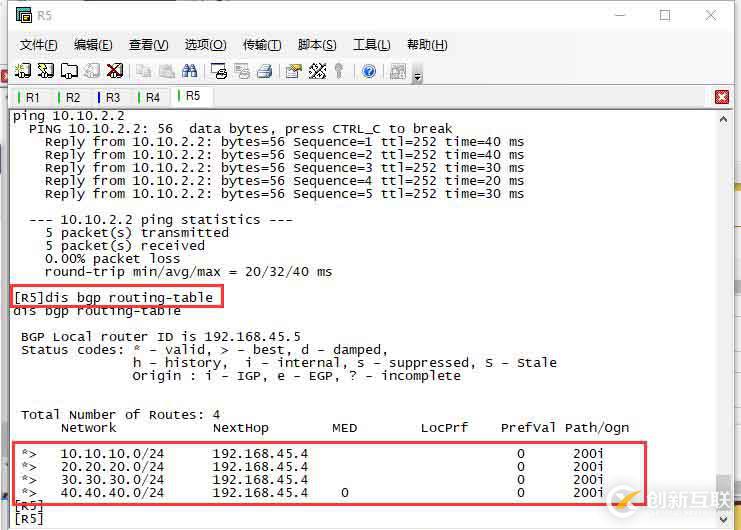Click the Keymap Editor icon
Image resolution: width=741 pixels, height=530 pixels.
point(317,71)
